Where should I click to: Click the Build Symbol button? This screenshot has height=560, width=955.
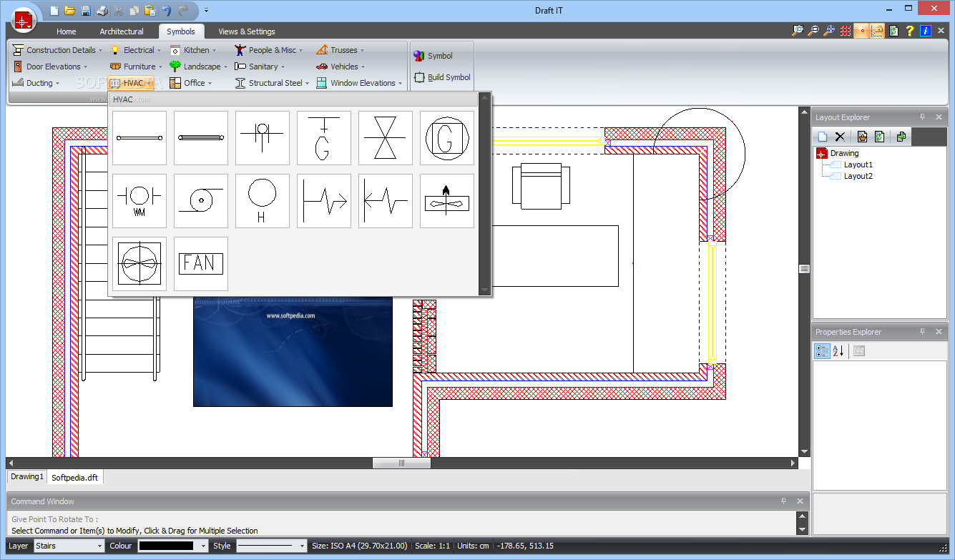coord(442,77)
